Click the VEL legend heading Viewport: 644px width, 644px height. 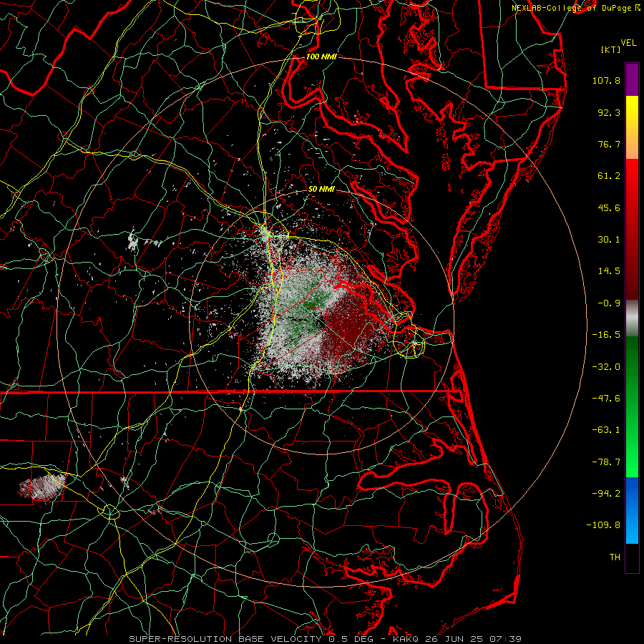[629, 43]
